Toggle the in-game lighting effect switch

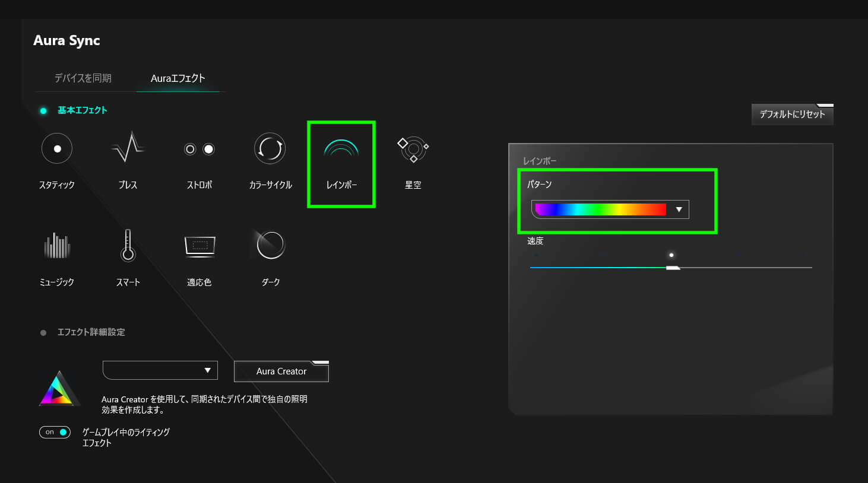click(55, 432)
